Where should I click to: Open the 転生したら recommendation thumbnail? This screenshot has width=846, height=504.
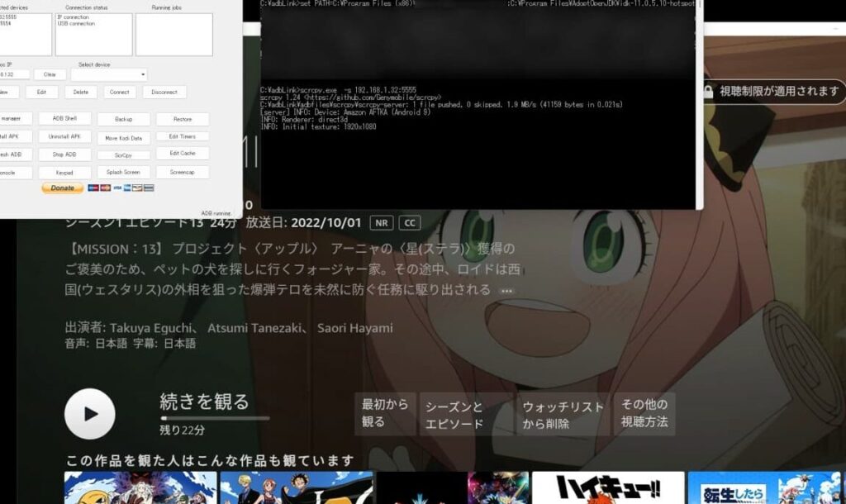[x=764, y=487]
